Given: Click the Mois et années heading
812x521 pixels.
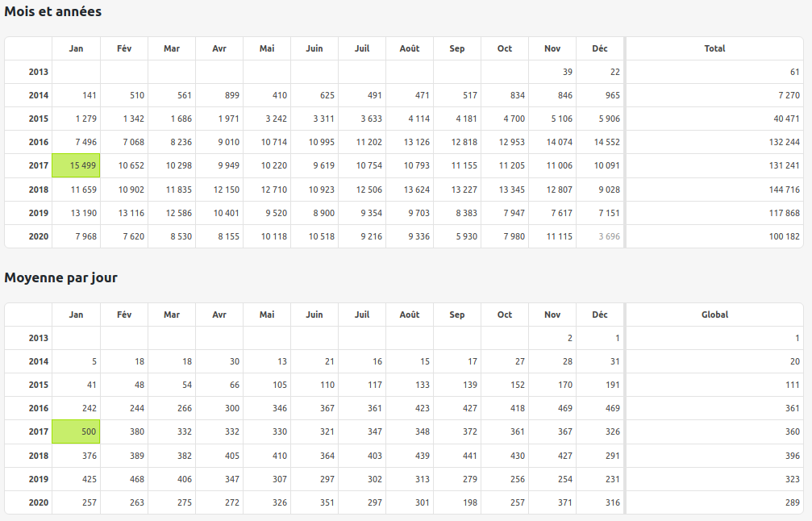Looking at the screenshot, I should [x=53, y=11].
